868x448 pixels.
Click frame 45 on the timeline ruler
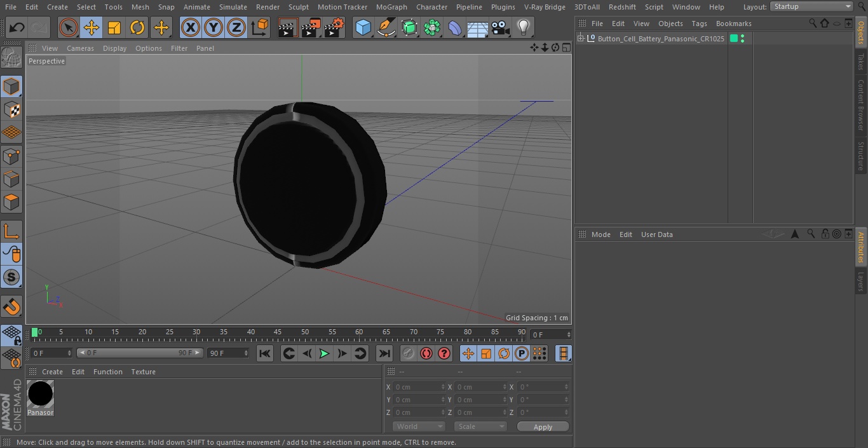278,332
